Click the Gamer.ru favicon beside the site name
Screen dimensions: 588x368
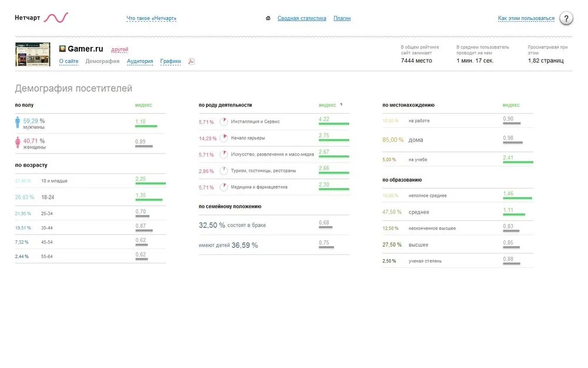coord(62,49)
